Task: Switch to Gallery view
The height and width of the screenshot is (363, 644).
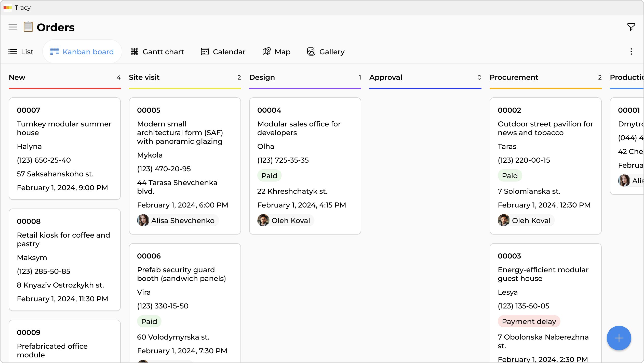Action: pyautogui.click(x=326, y=52)
